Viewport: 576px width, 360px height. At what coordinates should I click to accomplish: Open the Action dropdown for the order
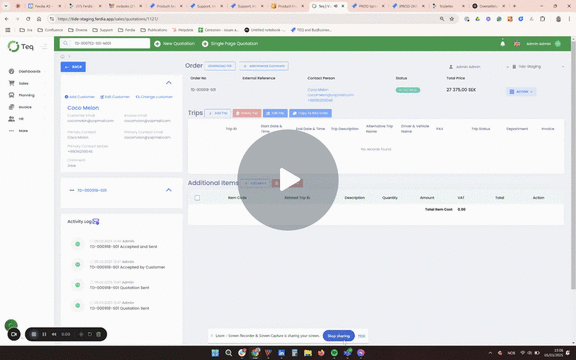click(x=521, y=91)
